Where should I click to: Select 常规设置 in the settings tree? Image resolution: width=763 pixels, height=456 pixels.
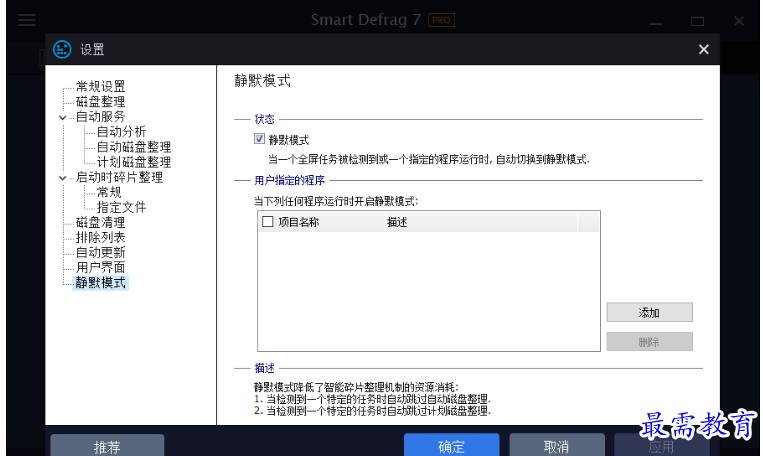click(x=101, y=87)
